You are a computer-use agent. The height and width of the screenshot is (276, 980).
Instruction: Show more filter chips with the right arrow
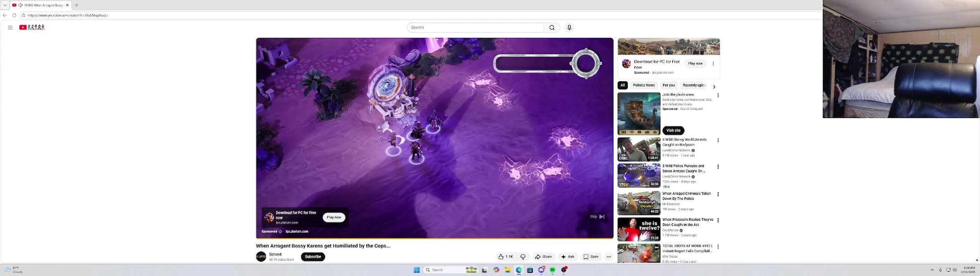[714, 87]
